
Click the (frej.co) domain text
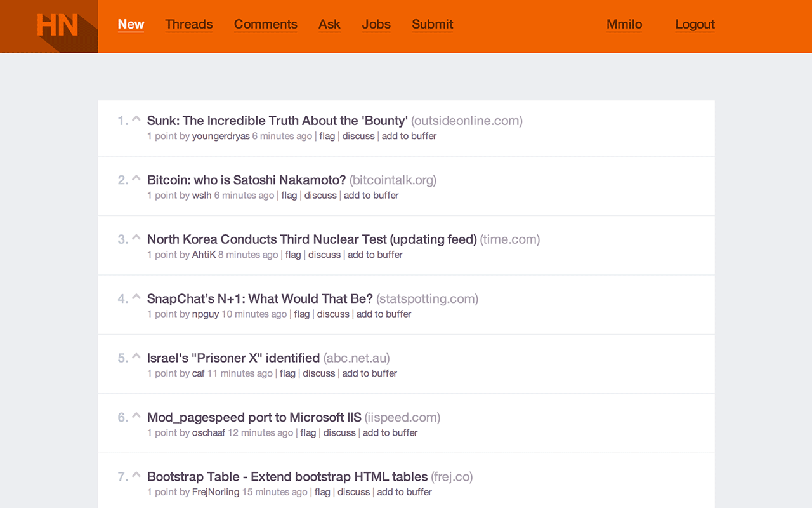tap(452, 477)
